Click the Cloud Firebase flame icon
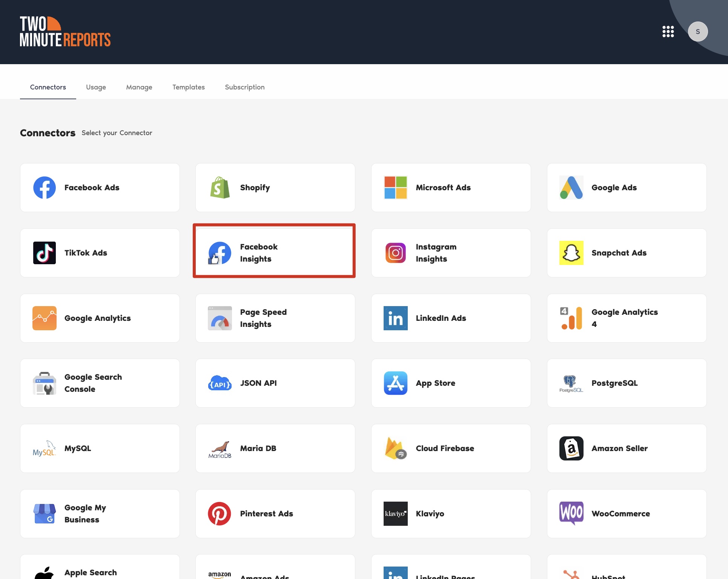The width and height of the screenshot is (728, 579). pos(396,448)
